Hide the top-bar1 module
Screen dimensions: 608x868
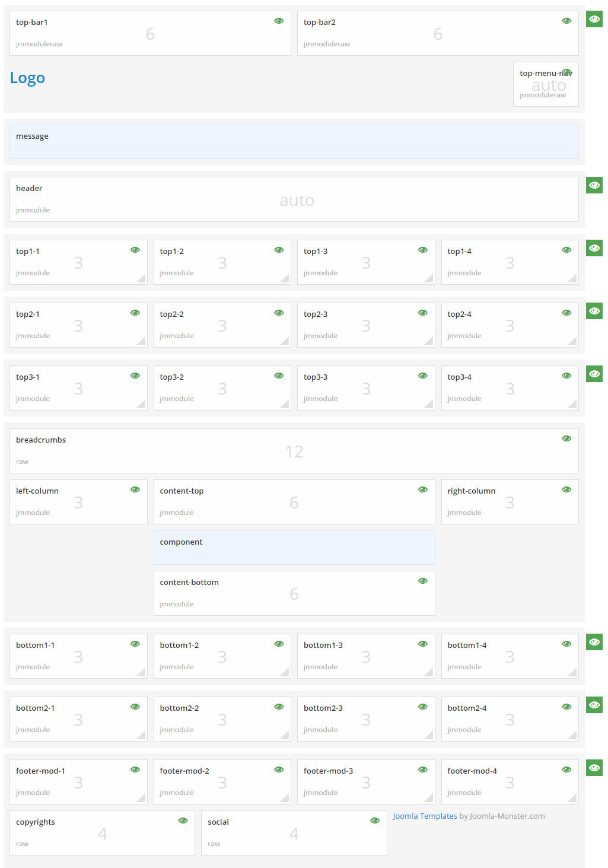coord(279,20)
